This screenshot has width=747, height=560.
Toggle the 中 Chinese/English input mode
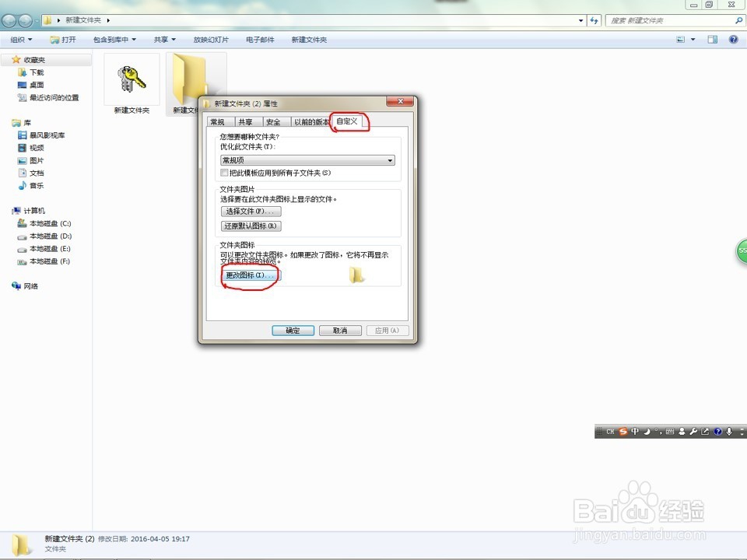click(x=635, y=432)
